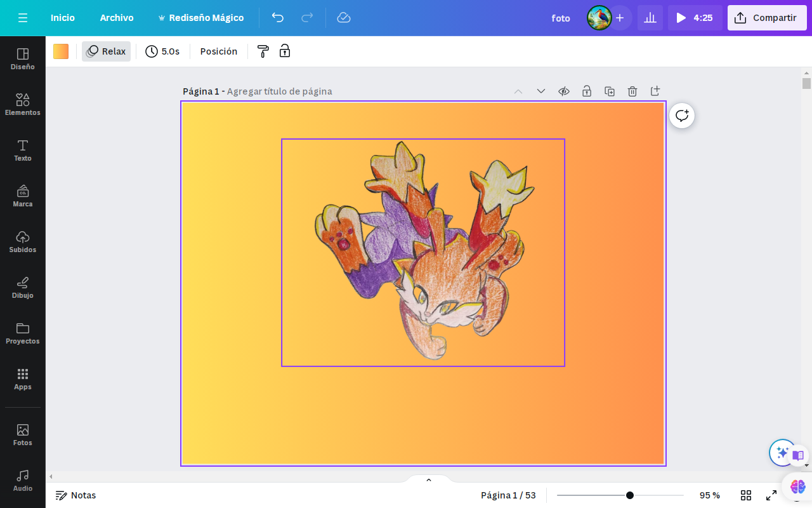Open the background gradient color swatch

[x=61, y=51]
